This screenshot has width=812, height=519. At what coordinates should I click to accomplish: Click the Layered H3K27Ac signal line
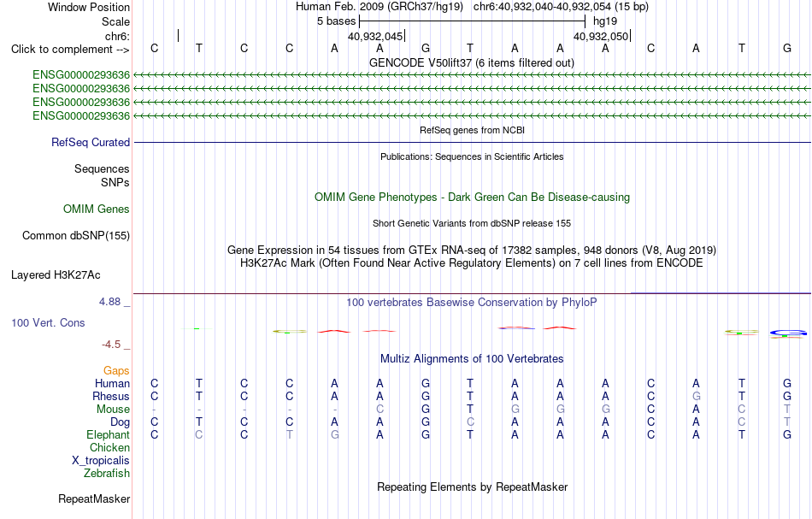click(472, 293)
